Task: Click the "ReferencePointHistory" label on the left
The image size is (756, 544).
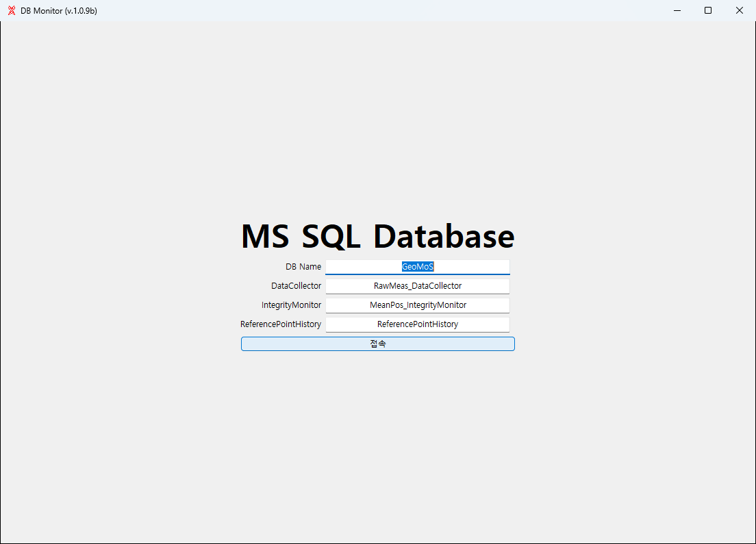Action: tap(281, 324)
